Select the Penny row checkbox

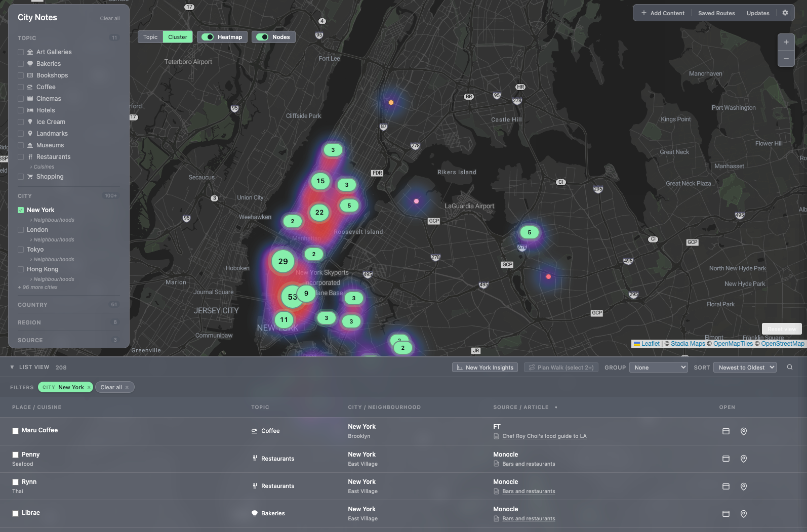point(15,455)
